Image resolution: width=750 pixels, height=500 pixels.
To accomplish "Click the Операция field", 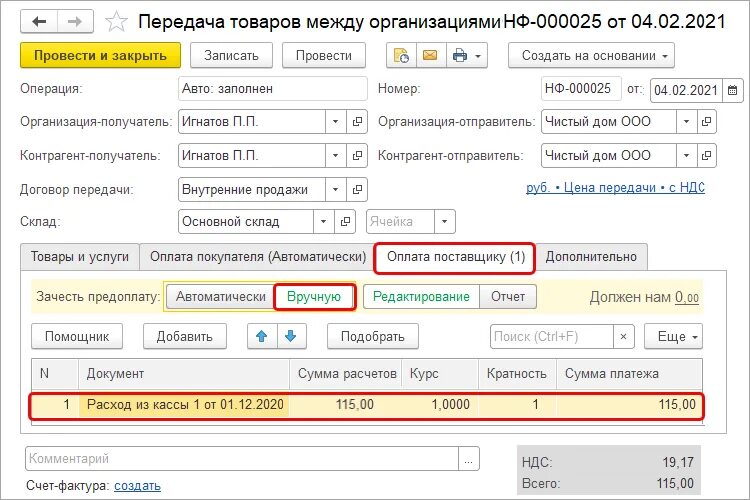I will 273,89.
